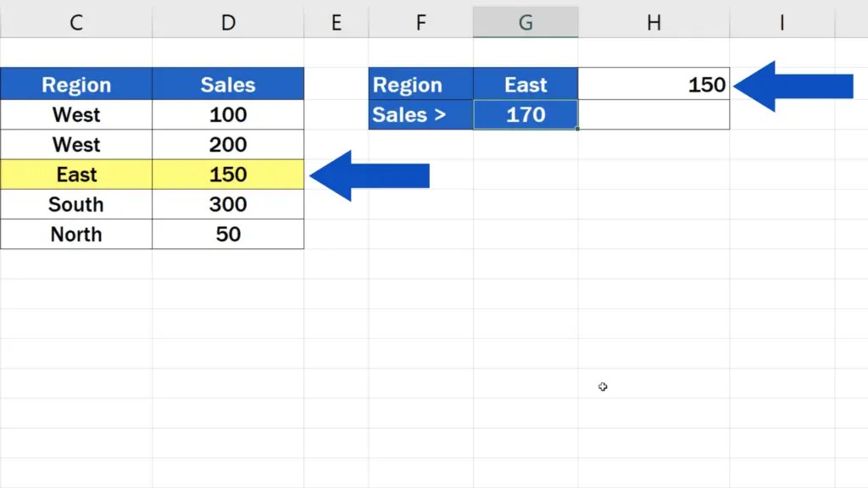Click the highlighted yellow East cell

pos(75,175)
